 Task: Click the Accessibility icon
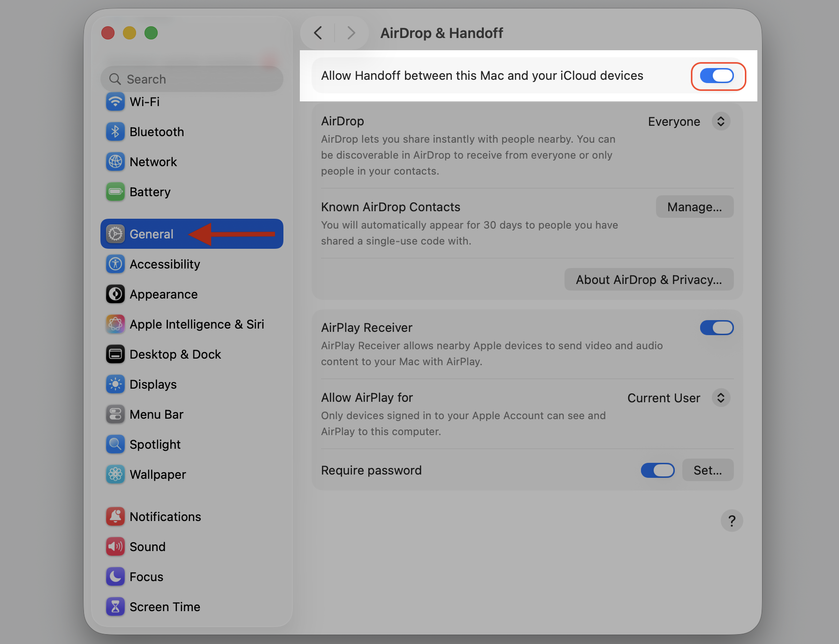[x=115, y=264]
